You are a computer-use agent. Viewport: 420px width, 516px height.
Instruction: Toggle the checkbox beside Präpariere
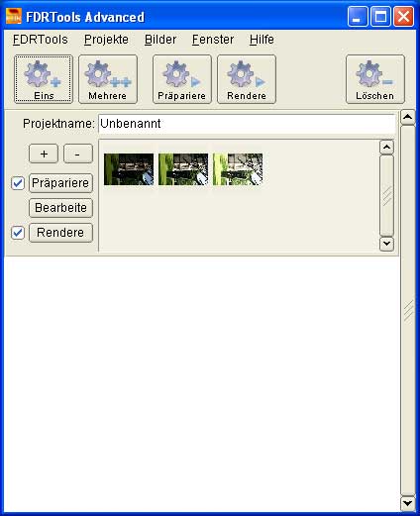[x=18, y=183]
